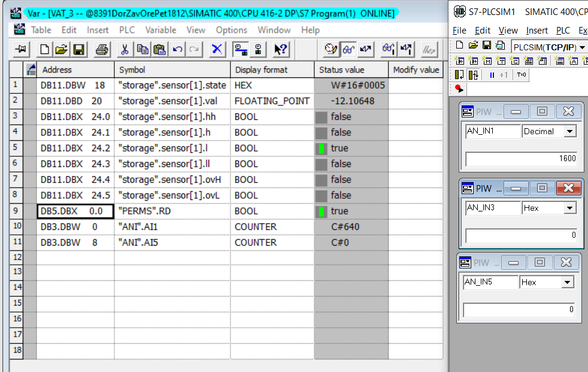588x372 pixels.
Task: Select continuous scan mode in PLCSIM
Action: (x=473, y=75)
